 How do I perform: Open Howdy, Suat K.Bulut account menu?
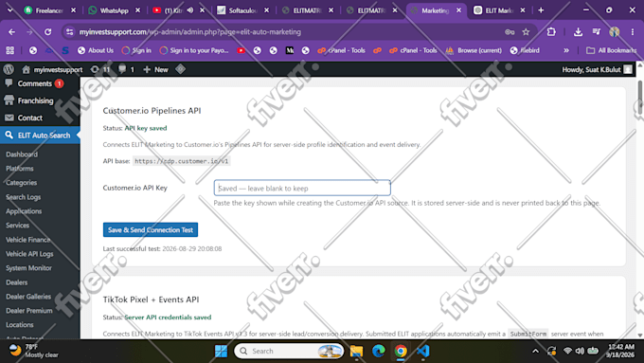(597, 69)
